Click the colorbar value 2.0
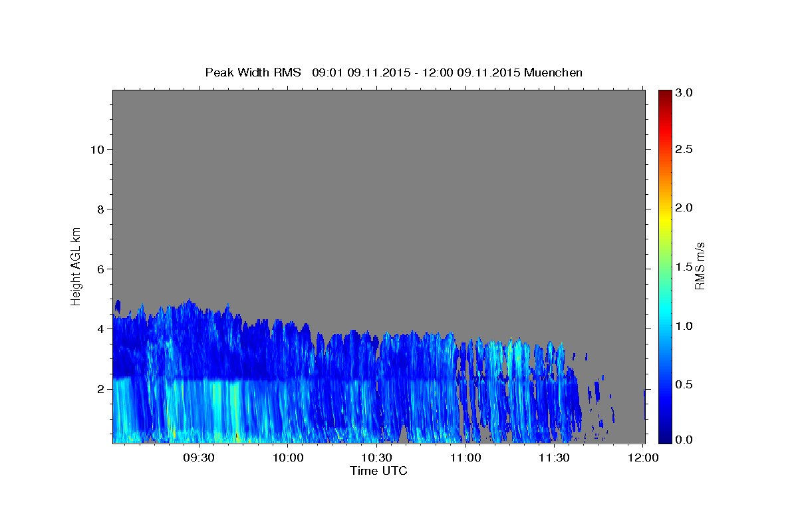This screenshot has width=798, height=532. (684, 207)
